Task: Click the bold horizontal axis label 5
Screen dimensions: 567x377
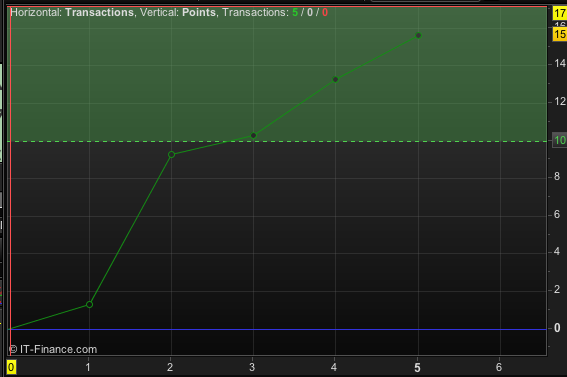Action: click(417, 368)
